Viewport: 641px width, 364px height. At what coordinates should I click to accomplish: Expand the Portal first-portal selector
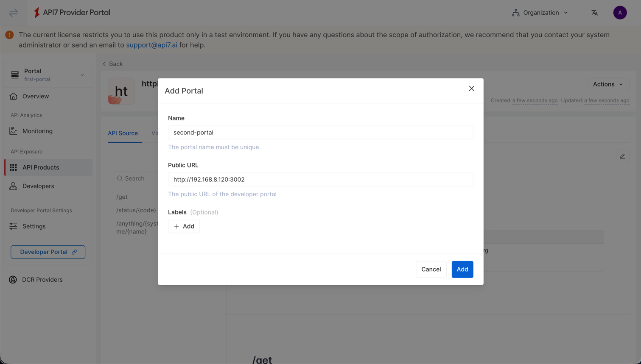(48, 75)
